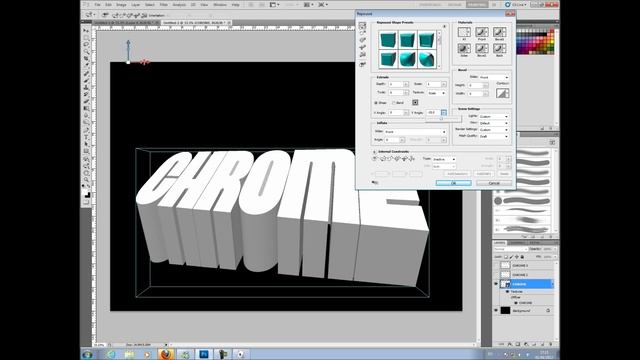Select the mesh slide tool in Repoussé
This screenshot has width=640, height=360.
pos(362,47)
